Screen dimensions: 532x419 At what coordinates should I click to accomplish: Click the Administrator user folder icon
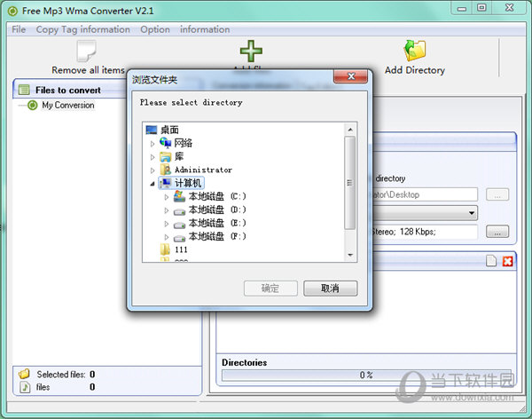[x=166, y=170]
